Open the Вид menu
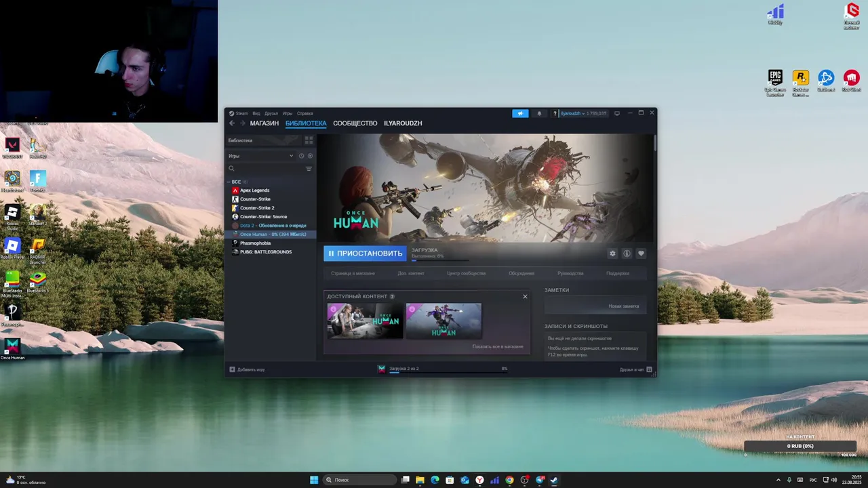The height and width of the screenshot is (488, 868). click(x=256, y=113)
